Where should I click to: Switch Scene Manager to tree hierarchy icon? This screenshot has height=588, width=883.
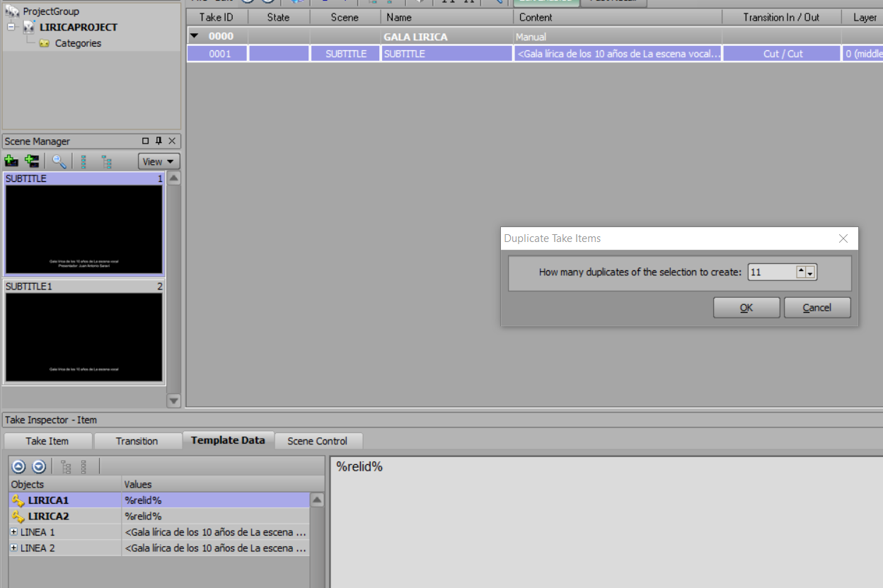pos(106,161)
